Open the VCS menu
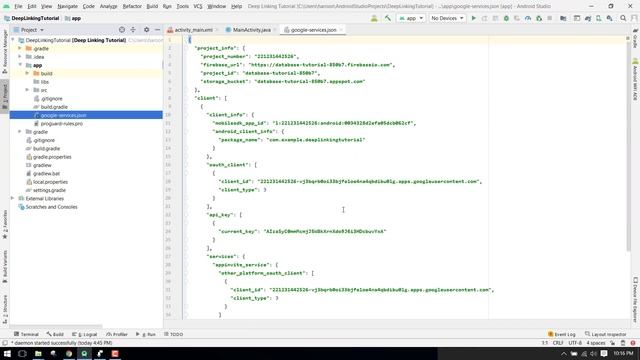The image size is (640, 360). point(198,7)
